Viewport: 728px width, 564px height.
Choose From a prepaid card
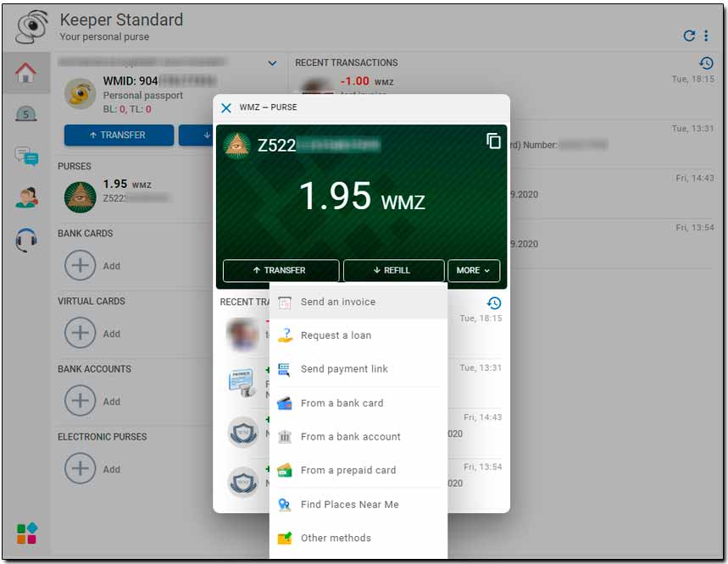(358, 470)
